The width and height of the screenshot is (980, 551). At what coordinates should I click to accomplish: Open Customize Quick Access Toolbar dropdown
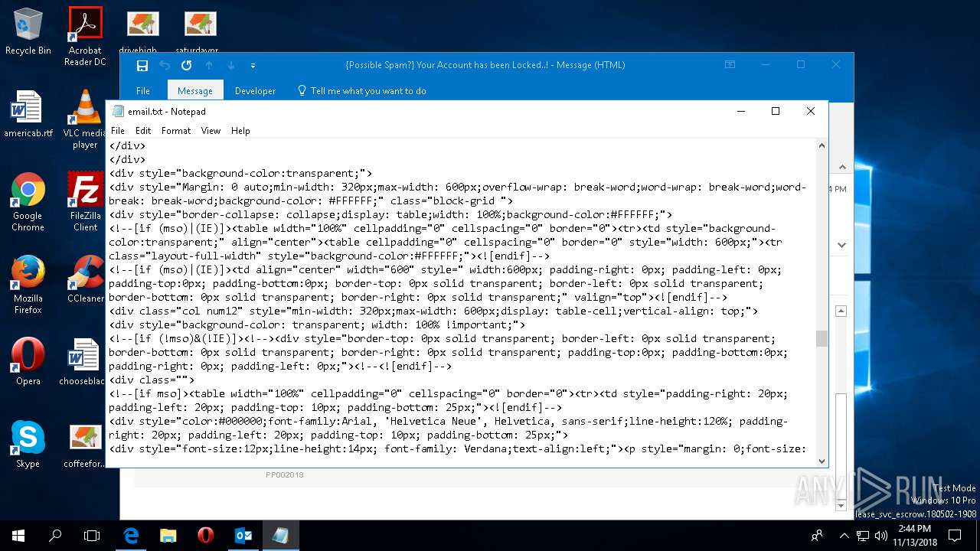click(253, 66)
